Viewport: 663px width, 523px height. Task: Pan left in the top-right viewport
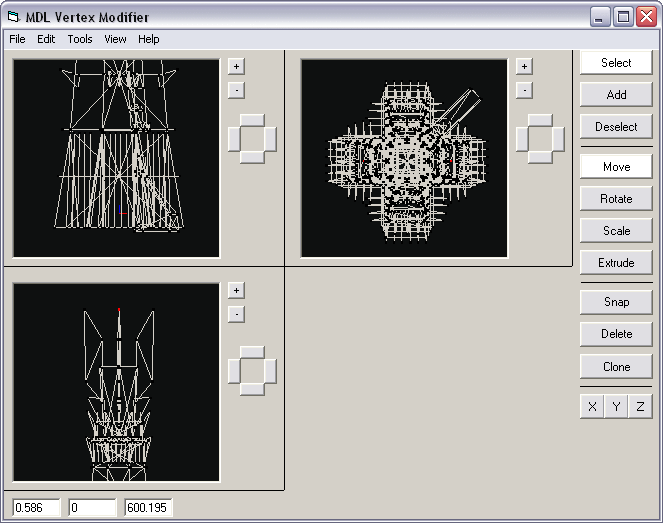coord(522,139)
